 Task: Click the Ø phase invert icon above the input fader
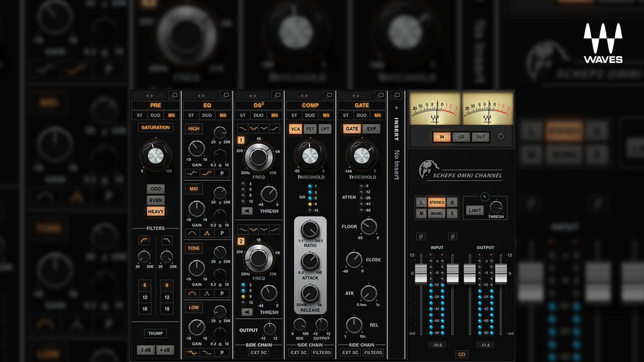pyautogui.click(x=421, y=236)
